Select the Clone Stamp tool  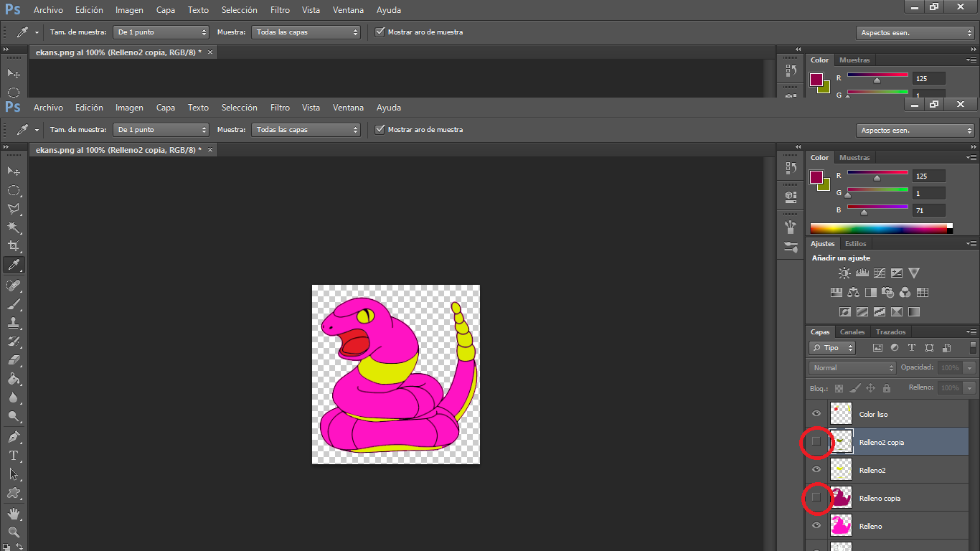(x=14, y=323)
